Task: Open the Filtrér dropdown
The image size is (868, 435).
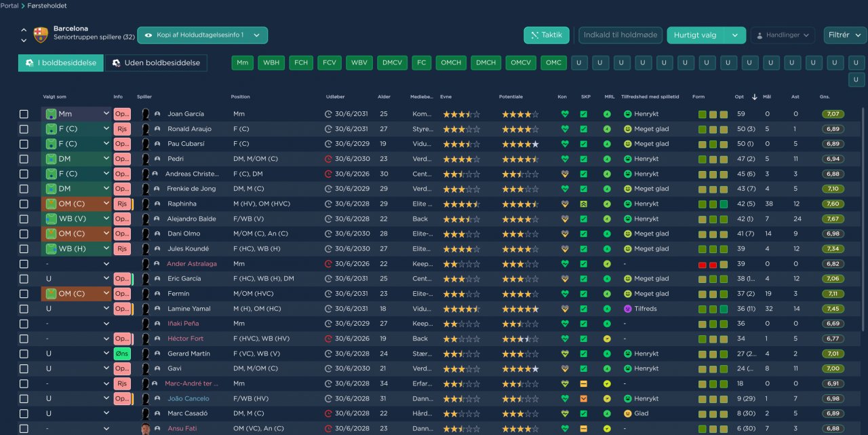Action: pos(846,35)
